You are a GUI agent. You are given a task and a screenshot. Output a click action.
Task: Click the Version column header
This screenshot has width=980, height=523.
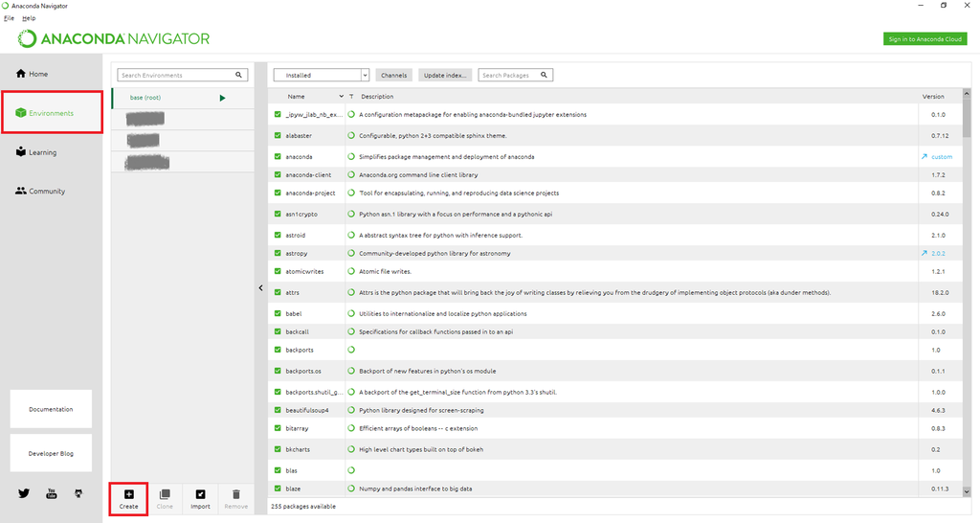coord(933,97)
